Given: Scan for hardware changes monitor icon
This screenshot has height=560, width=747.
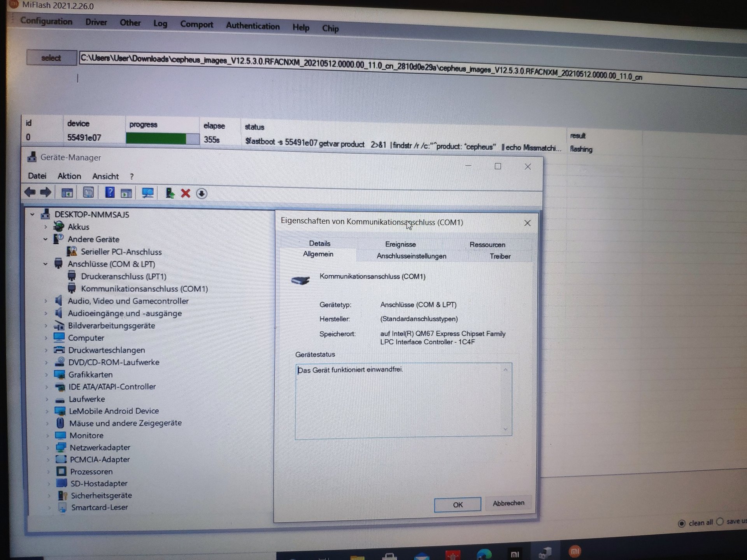Looking at the screenshot, I should (x=148, y=193).
